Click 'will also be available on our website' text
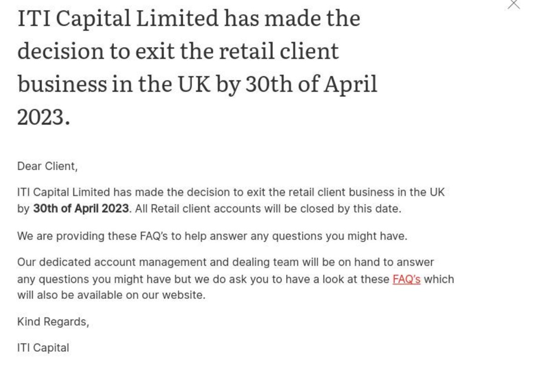533x392 pixels. [x=111, y=295]
